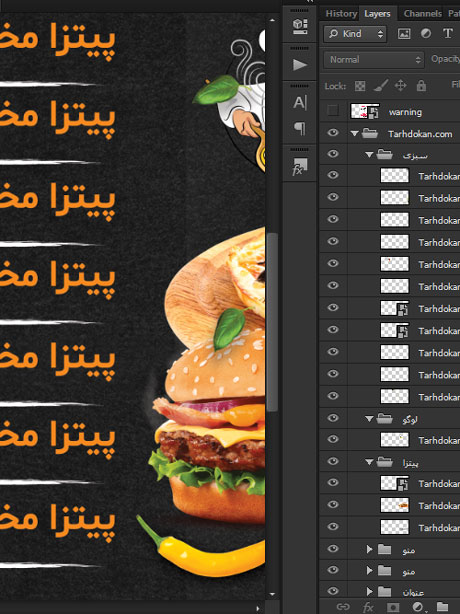Collapse the سبزی group

coord(369,155)
